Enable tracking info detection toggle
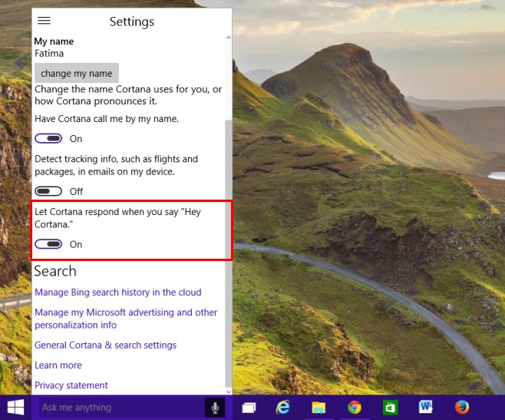505x420 pixels. (x=48, y=191)
